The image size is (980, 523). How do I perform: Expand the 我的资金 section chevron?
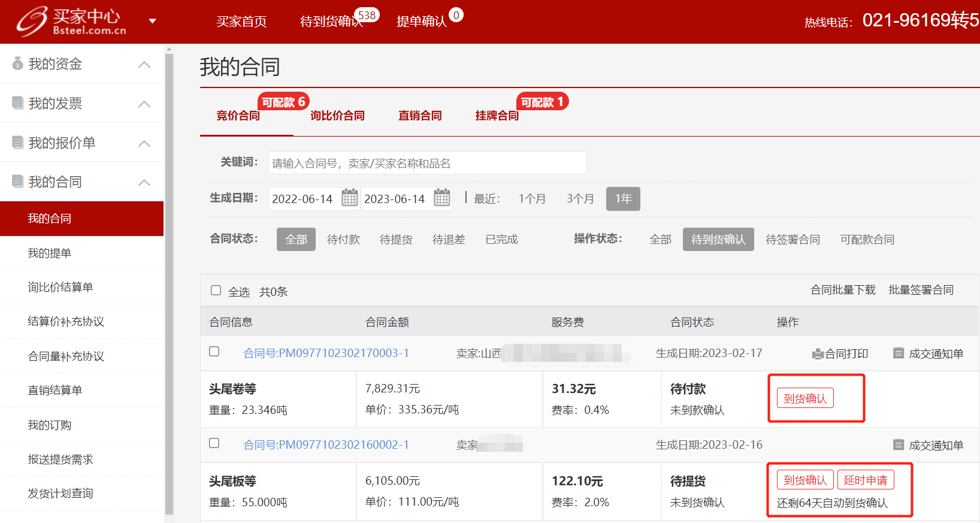[x=144, y=64]
